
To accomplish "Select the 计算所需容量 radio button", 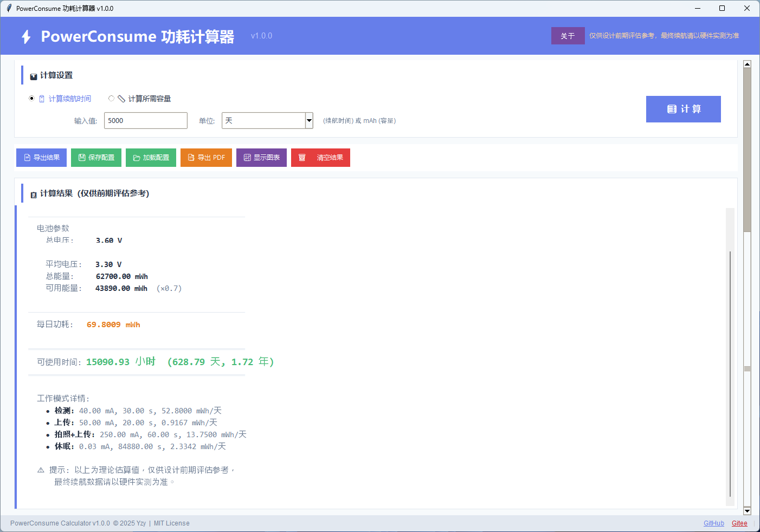I will 111,99.
